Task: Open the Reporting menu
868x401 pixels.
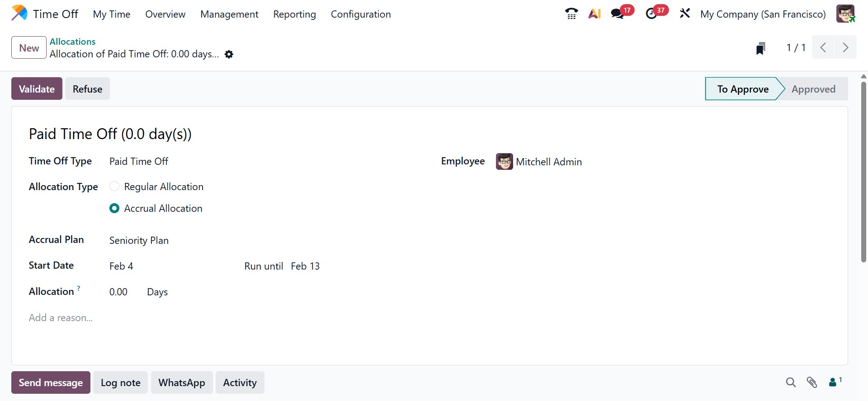Action: click(x=294, y=14)
